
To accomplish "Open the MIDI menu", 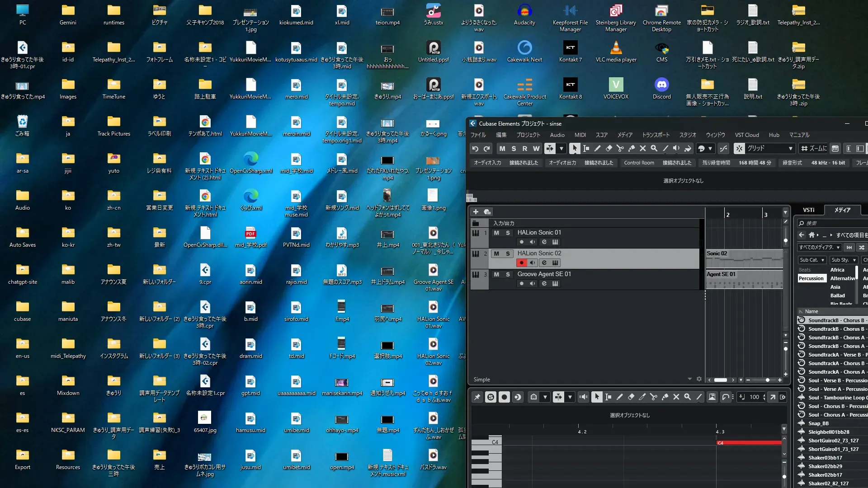I will click(580, 135).
